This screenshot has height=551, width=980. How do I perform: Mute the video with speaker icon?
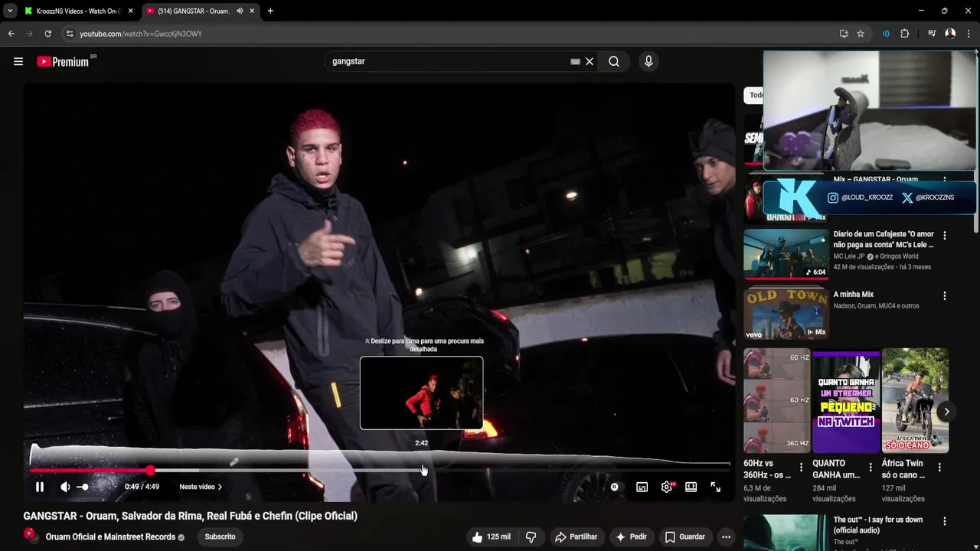coord(65,487)
